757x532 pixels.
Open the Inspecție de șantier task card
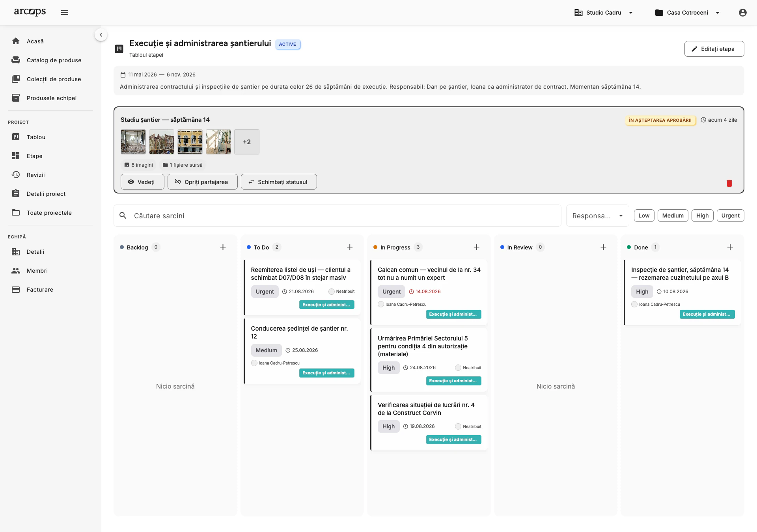coord(682,292)
